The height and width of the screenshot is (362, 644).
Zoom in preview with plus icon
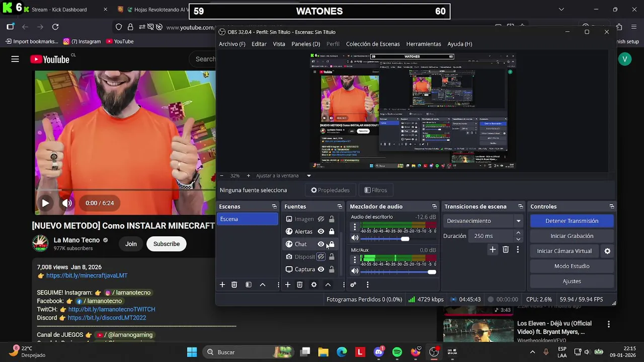pos(248,175)
